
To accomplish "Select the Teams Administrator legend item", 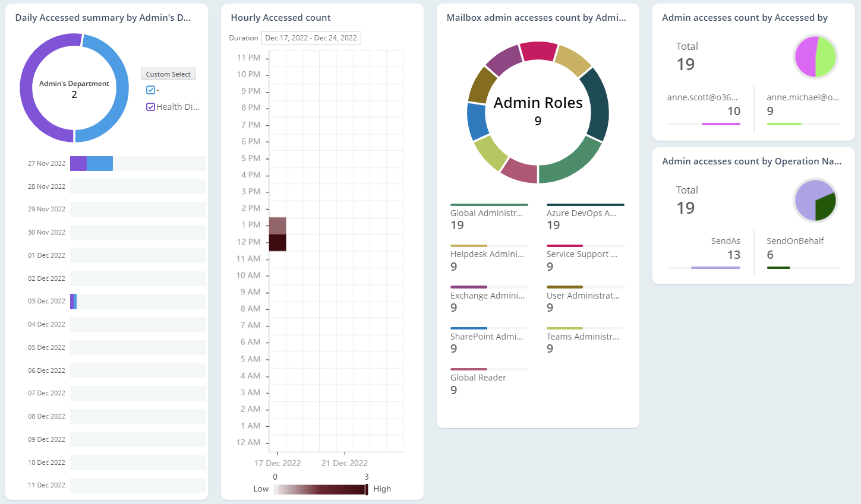I will pyautogui.click(x=583, y=337).
